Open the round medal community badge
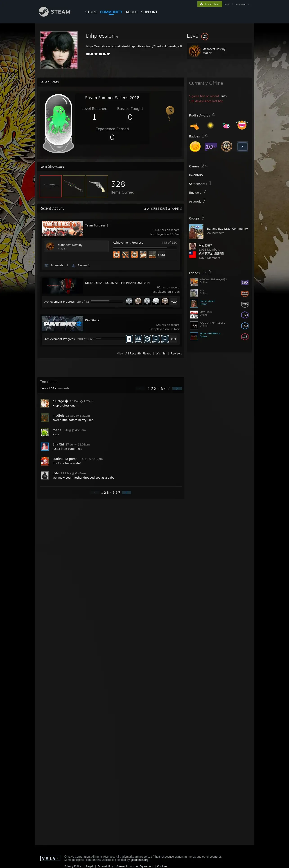289x868 pixels. (226, 146)
